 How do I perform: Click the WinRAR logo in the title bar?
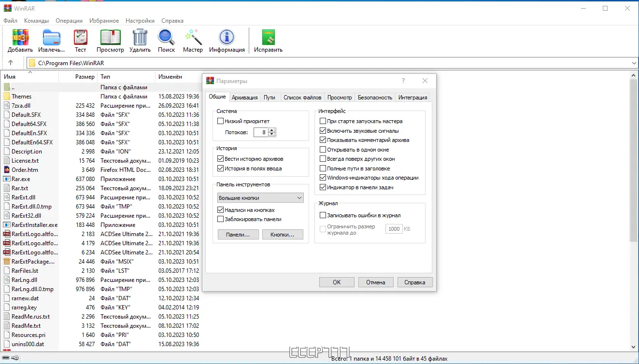pyautogui.click(x=8, y=8)
